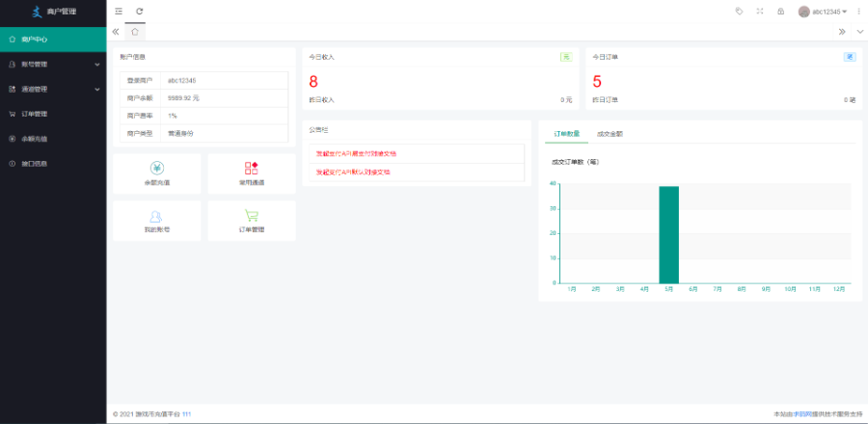Open 常用通道 shortcut with red grid icon

point(251,173)
